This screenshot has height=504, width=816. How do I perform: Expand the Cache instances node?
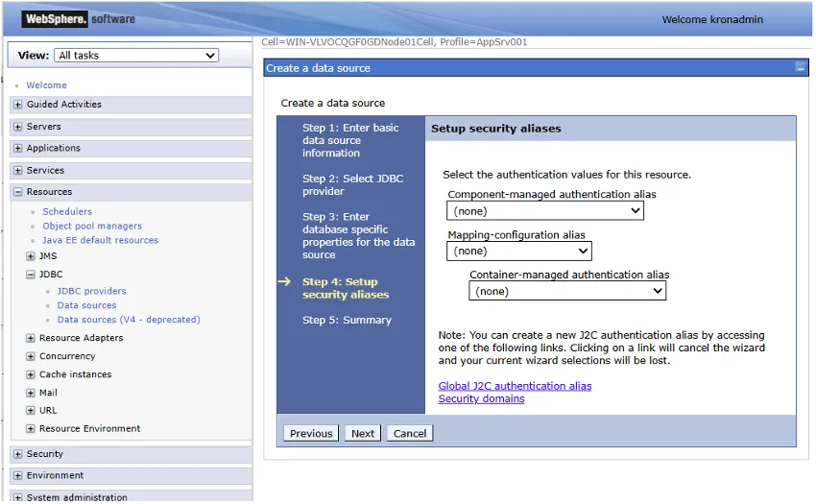[x=31, y=374]
